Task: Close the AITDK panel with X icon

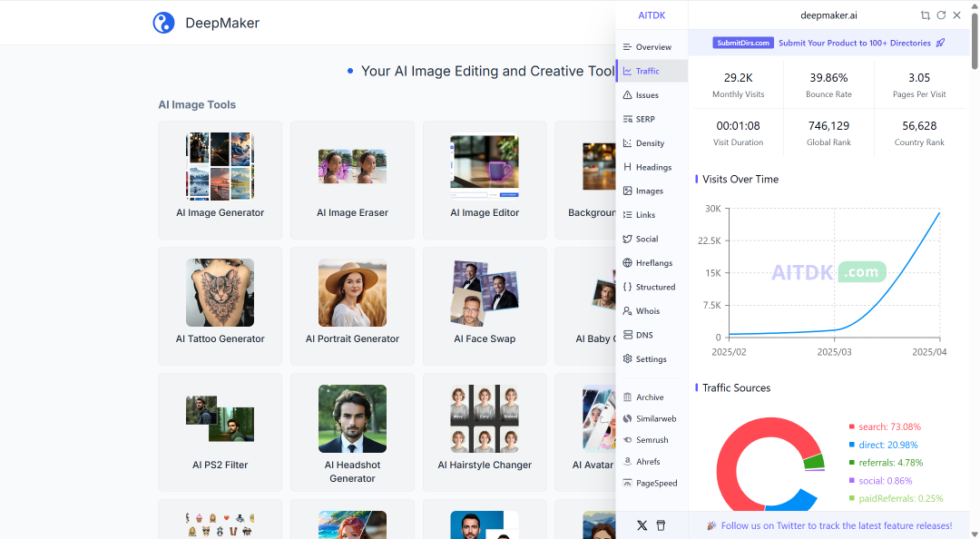Action: [956, 15]
